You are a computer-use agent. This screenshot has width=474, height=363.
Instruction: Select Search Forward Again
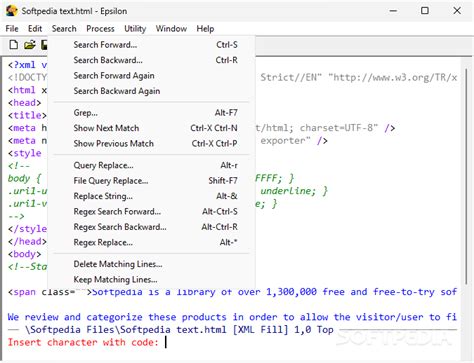click(152, 76)
